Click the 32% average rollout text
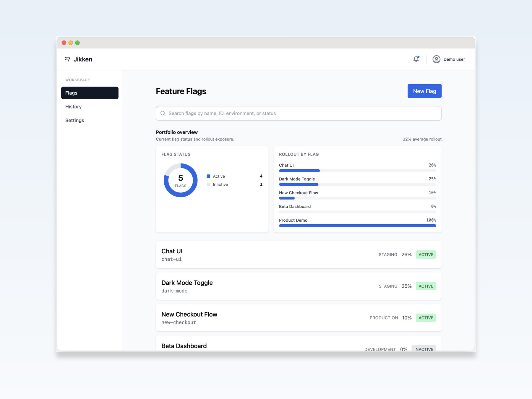 422,139
